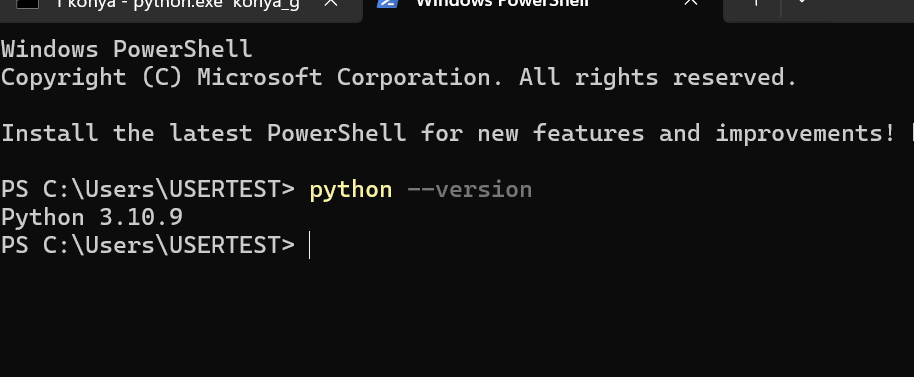Click the yellow 'python' command text
Image resolution: width=914 pixels, height=377 pixels.
pos(351,190)
